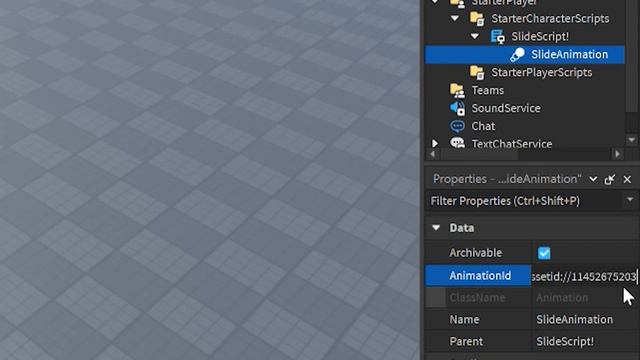Click the Chat bubble icon

tap(457, 126)
